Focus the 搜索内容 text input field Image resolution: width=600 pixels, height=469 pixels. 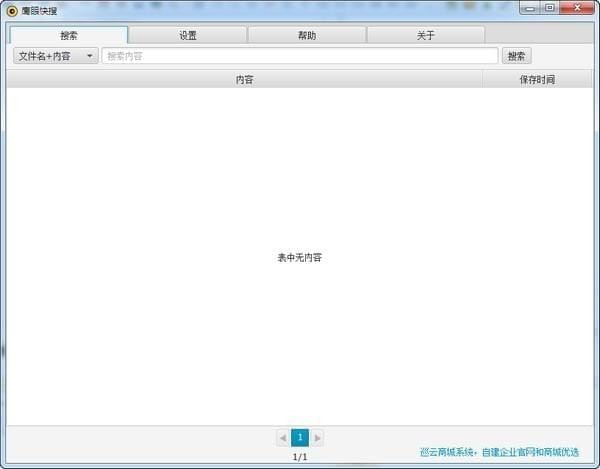click(x=299, y=56)
